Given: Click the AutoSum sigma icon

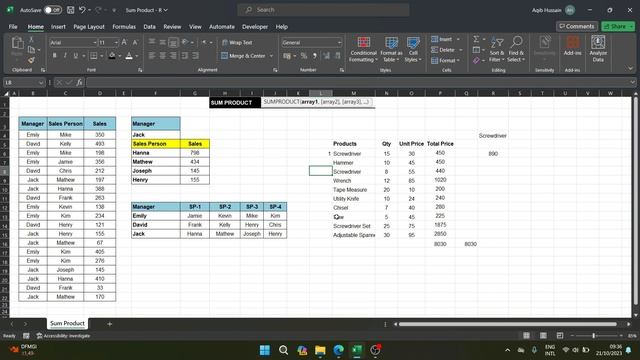Looking at the screenshot, I should 476,39.
